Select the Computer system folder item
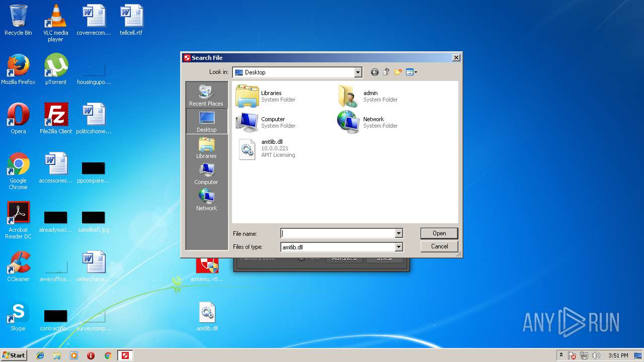Viewport: 644px width, 362px height. tap(266, 122)
